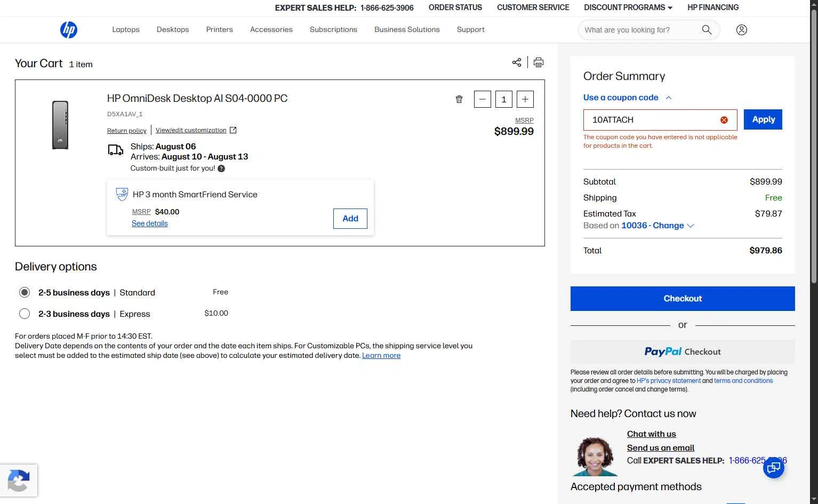Click the search magnifier icon
Viewport: 818px width, 504px height.
tap(707, 30)
